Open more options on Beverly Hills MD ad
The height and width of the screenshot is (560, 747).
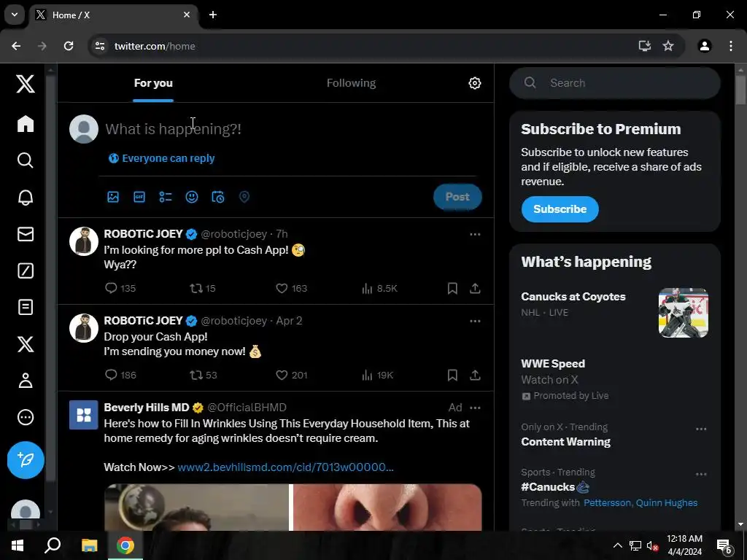pyautogui.click(x=475, y=408)
